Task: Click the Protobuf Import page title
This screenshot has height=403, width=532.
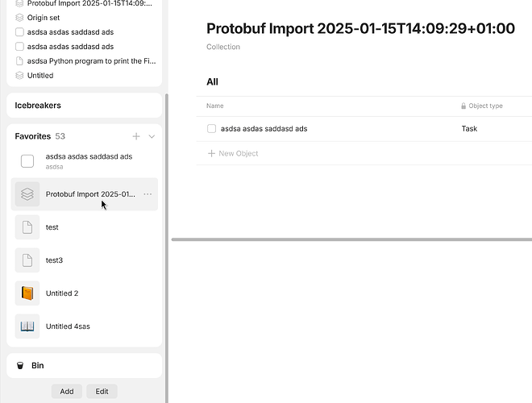Action: coord(360,28)
